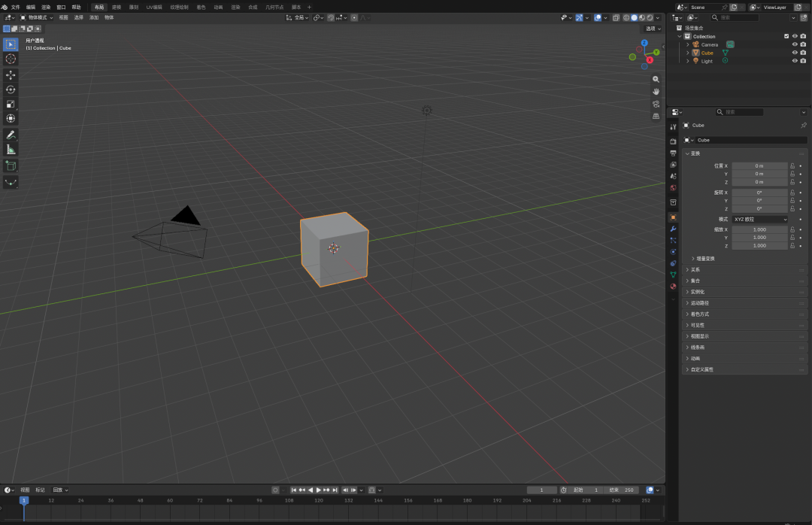Select the Transform tool

(x=11, y=119)
